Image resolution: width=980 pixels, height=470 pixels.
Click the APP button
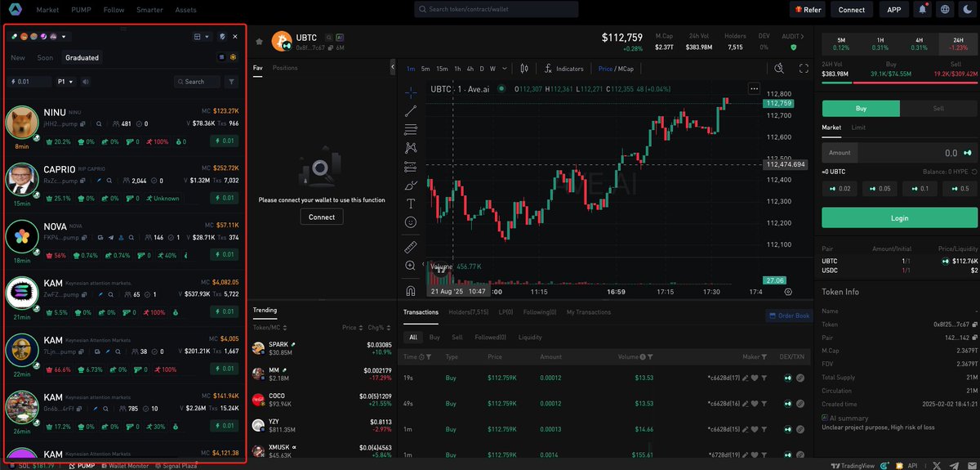point(893,10)
